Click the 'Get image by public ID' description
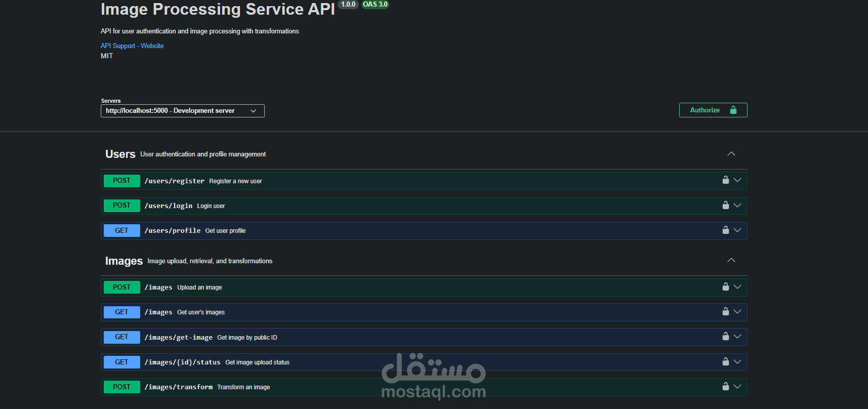 247,338
